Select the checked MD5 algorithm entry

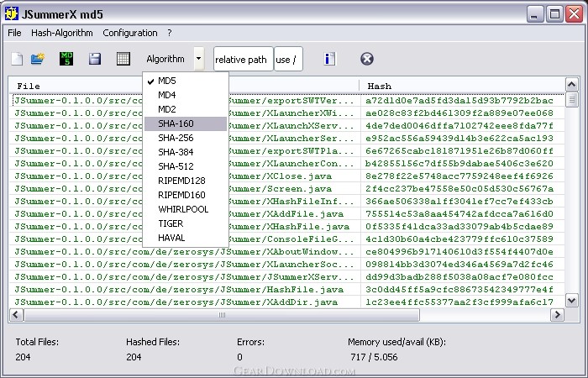click(x=186, y=81)
